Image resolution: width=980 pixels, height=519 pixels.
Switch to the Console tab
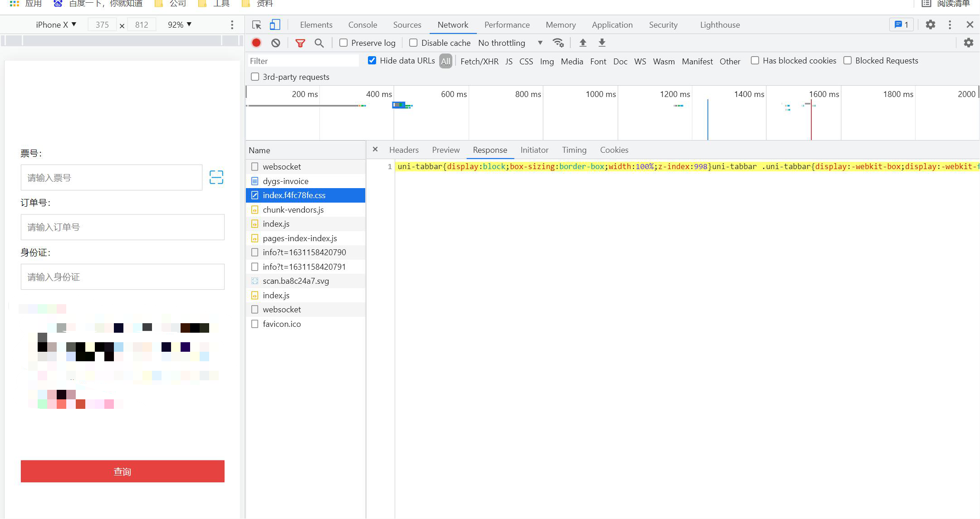click(363, 25)
